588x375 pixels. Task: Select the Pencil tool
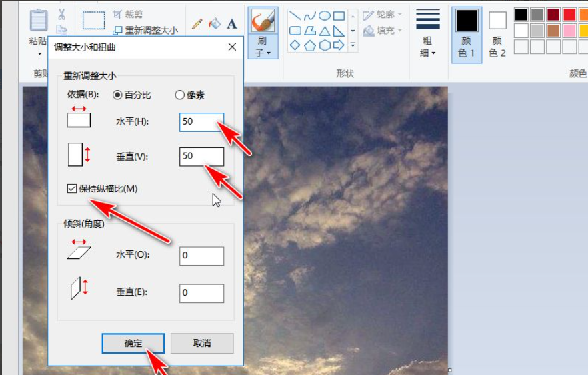(197, 24)
